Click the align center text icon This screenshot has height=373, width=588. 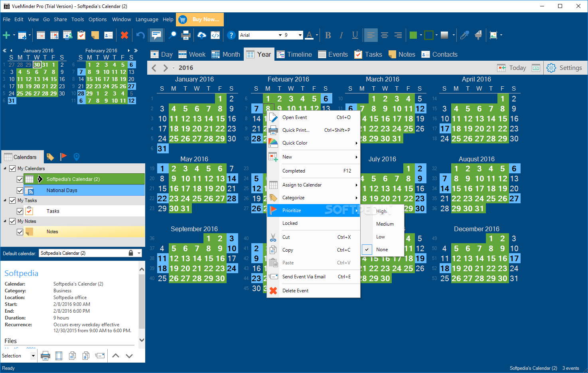pos(385,35)
